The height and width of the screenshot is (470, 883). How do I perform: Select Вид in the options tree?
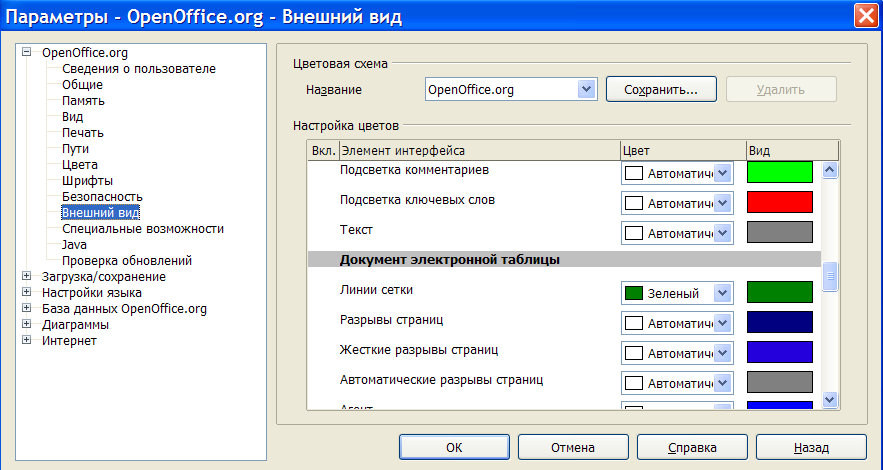coord(73,117)
